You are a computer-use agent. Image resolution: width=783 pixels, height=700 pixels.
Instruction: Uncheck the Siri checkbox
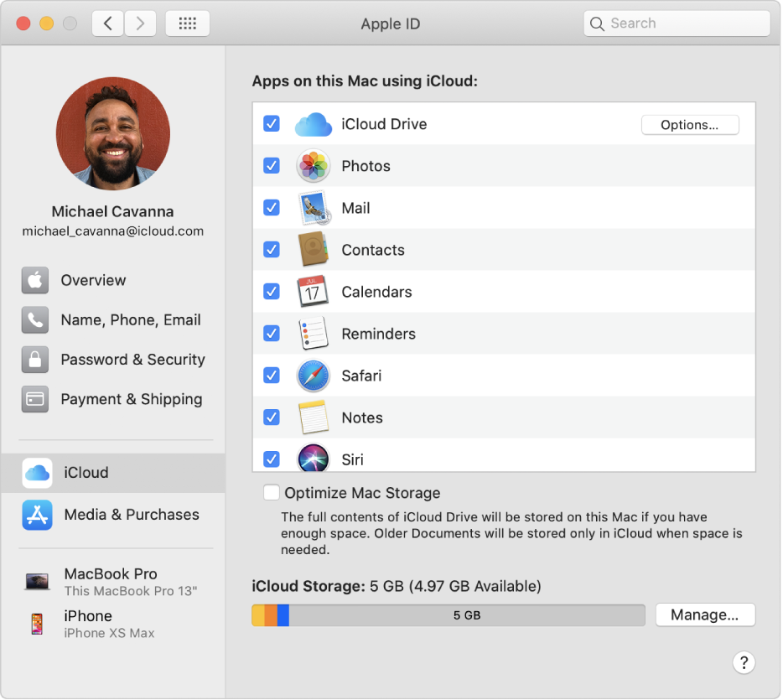[272, 459]
